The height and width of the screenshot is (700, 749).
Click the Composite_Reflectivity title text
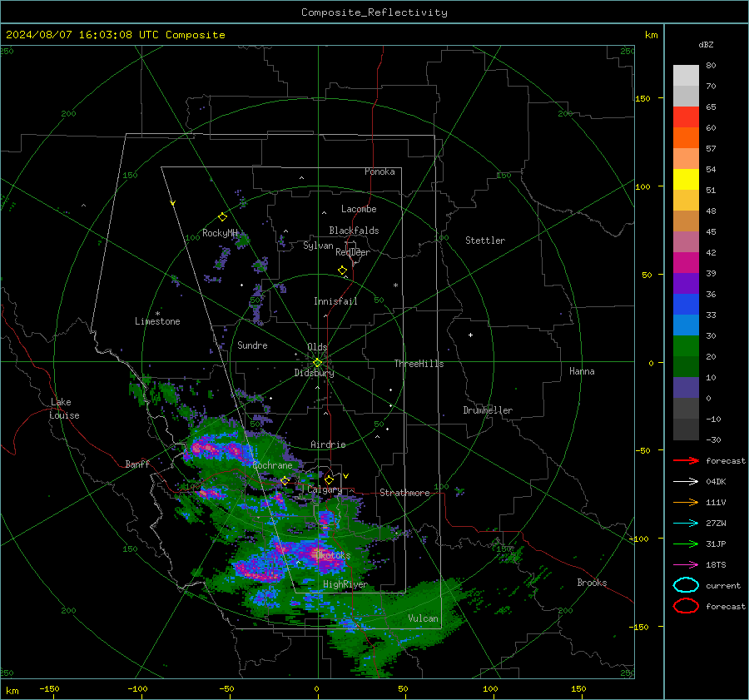tap(374, 12)
